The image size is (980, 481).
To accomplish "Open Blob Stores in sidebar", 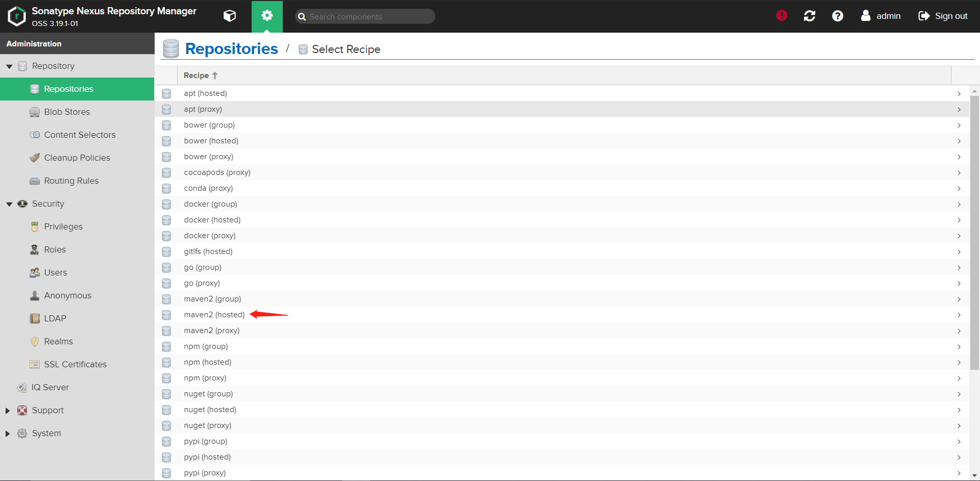I will point(77,112).
